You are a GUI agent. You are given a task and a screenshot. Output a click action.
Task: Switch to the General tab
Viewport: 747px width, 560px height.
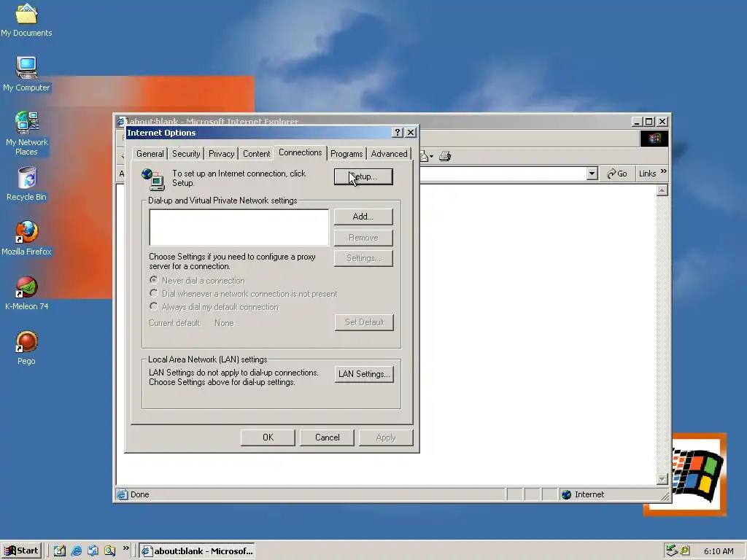150,153
